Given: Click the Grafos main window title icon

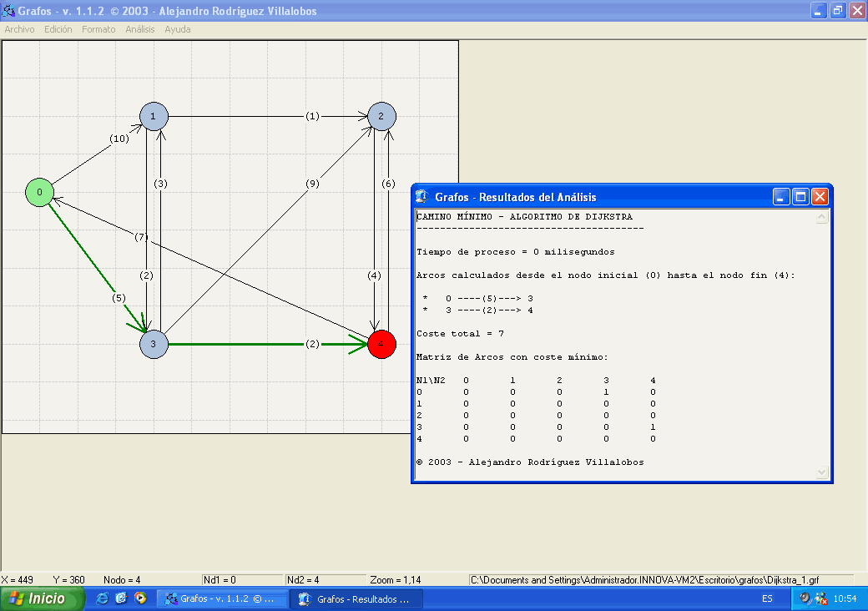Looking at the screenshot, I should click(8, 11).
